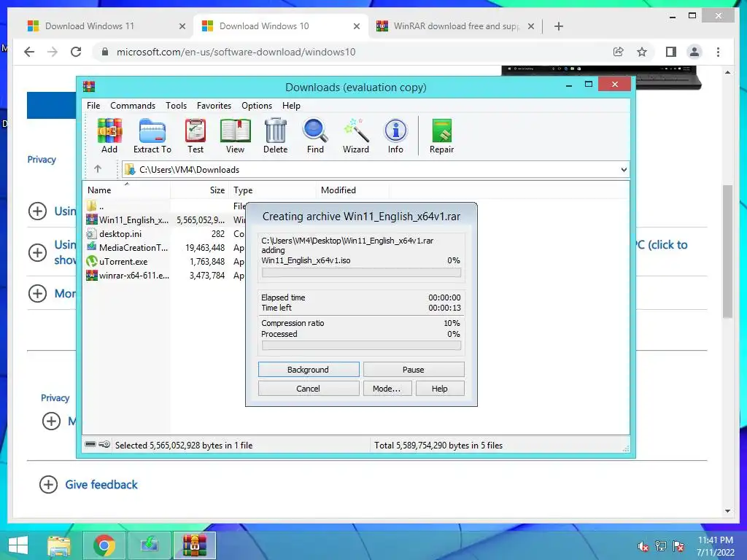Launch the Wizard wand icon
The image size is (747, 560).
pos(356,136)
